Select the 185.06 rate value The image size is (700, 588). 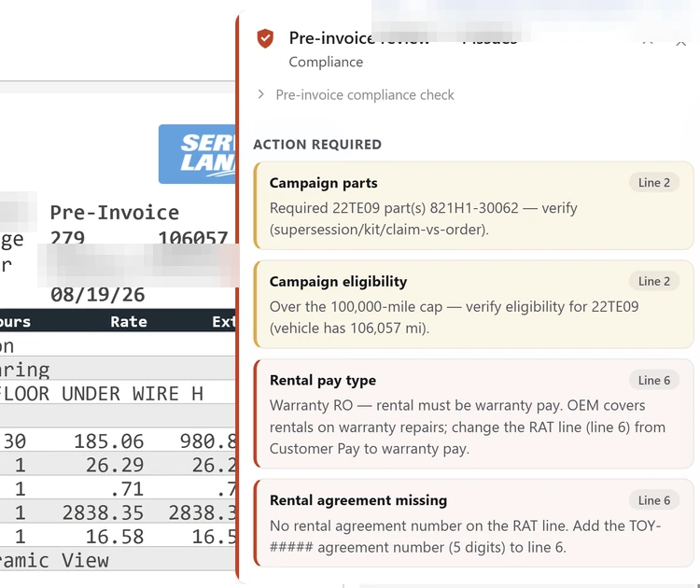click(108, 441)
